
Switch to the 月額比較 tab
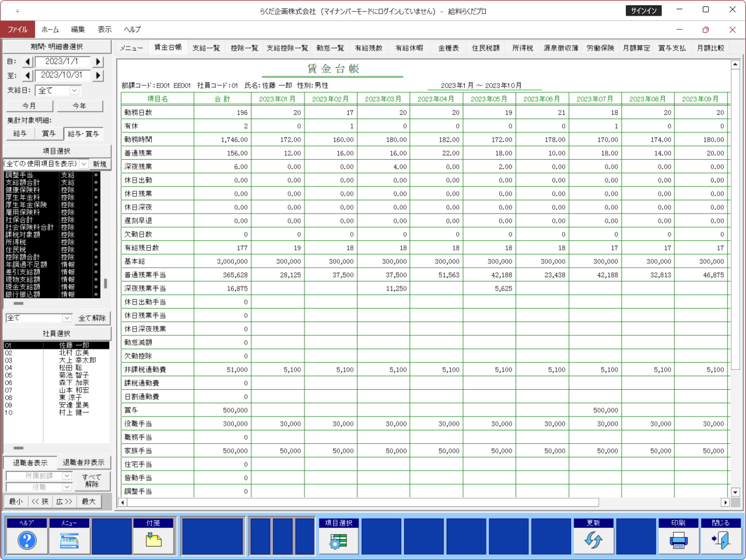tap(710, 48)
